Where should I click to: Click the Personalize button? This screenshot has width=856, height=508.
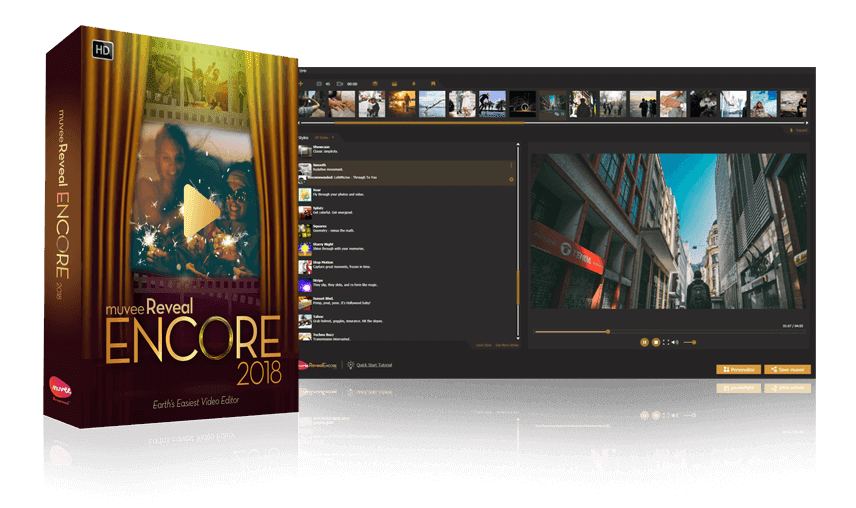click(739, 369)
